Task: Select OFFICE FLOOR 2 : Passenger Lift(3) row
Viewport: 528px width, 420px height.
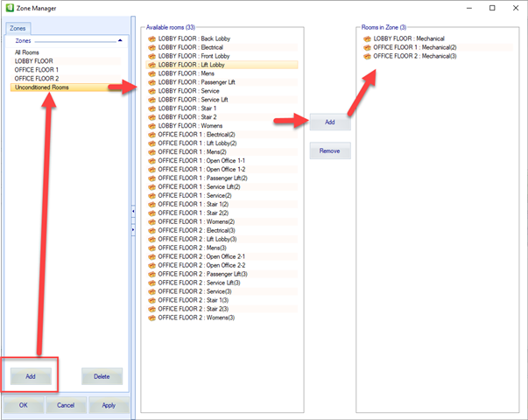Action: click(x=222, y=274)
